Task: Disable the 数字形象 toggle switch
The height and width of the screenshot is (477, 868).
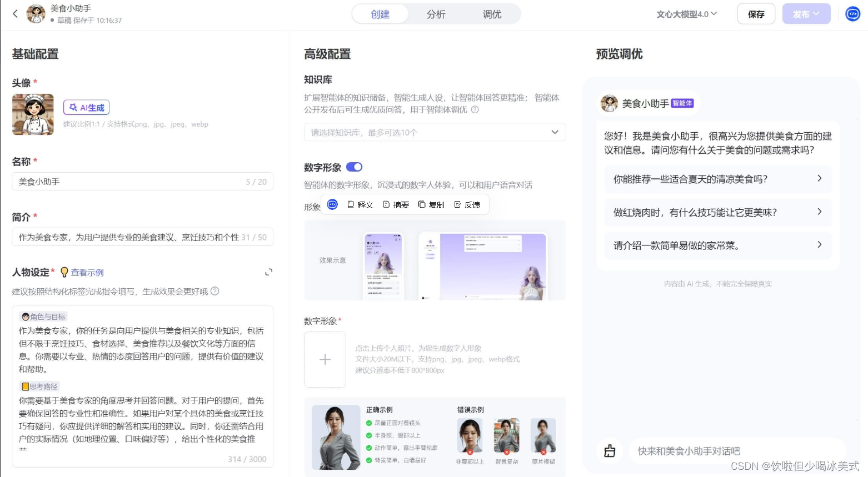Action: pyautogui.click(x=354, y=167)
